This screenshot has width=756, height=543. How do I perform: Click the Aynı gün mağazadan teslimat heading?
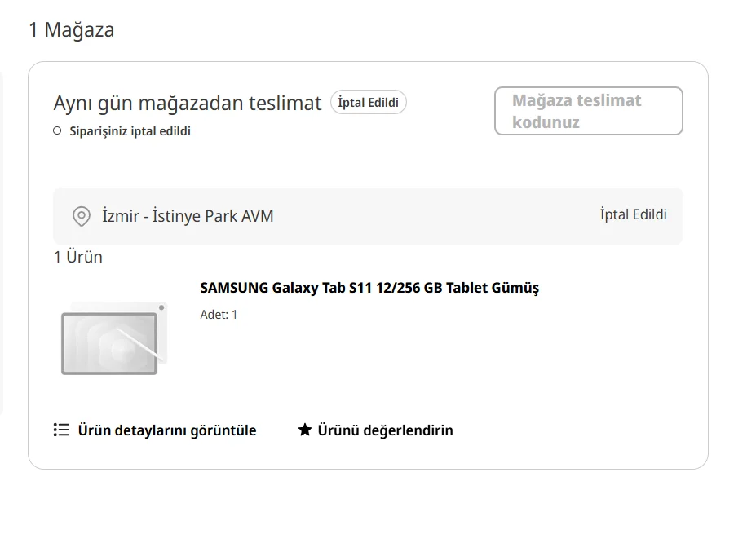(187, 103)
